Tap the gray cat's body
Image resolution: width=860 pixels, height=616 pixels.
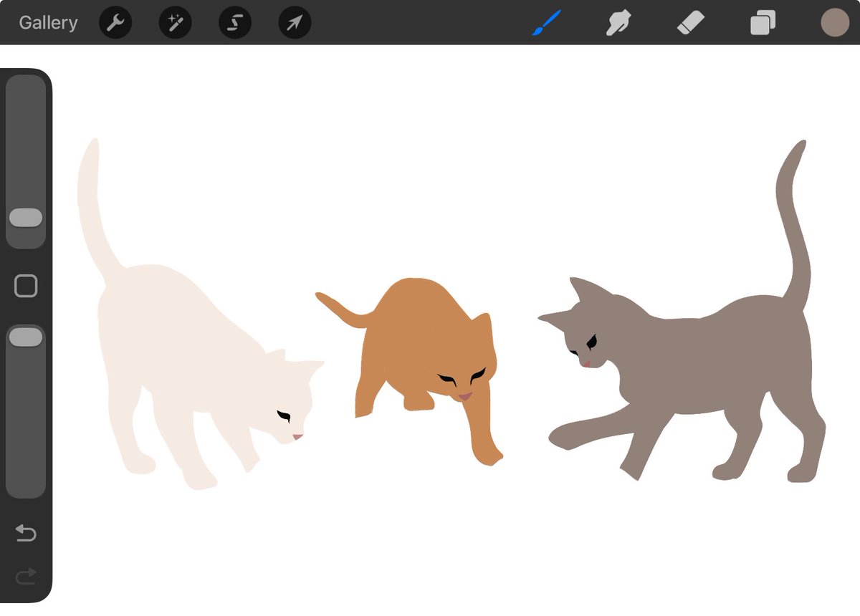pos(702,358)
